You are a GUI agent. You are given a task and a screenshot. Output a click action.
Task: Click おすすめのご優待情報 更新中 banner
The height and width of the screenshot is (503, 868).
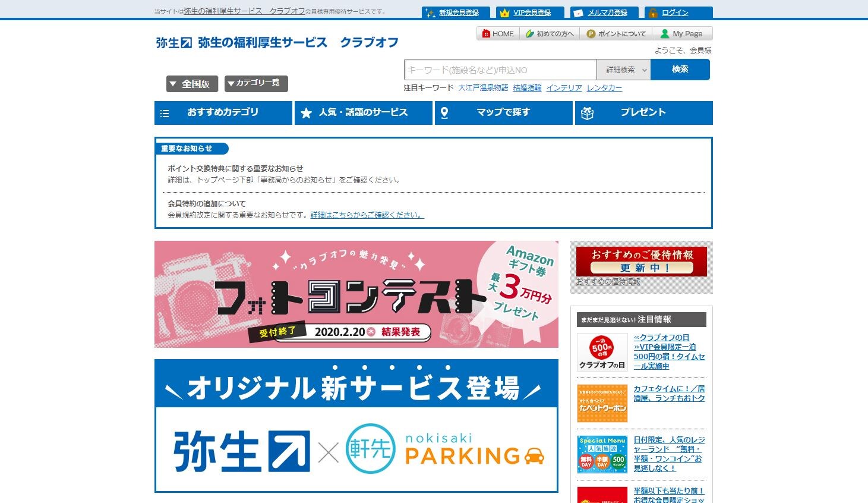(642, 262)
